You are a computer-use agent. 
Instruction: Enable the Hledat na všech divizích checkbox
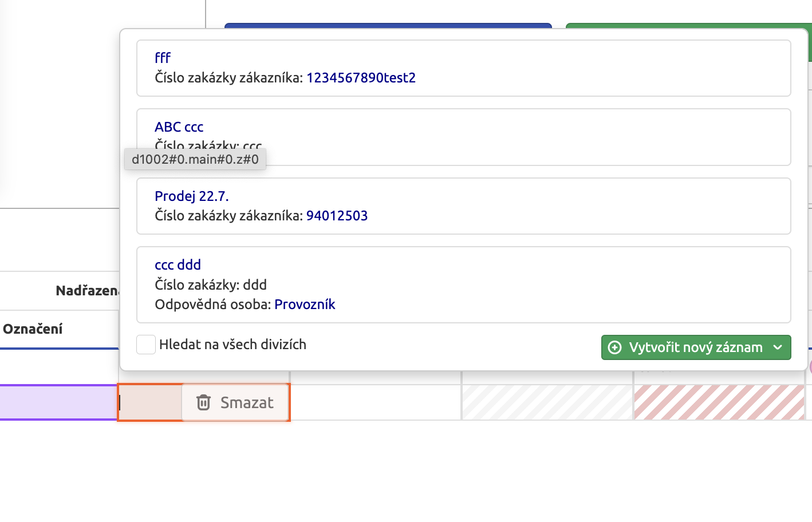tap(146, 344)
